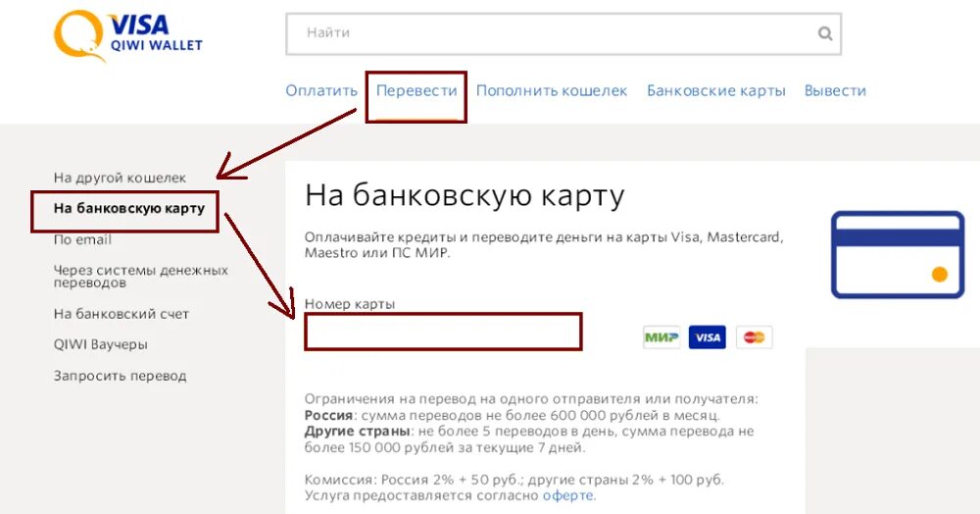The width and height of the screenshot is (980, 514).
Task: Click the Другие страны limit line
Action: coord(529,439)
